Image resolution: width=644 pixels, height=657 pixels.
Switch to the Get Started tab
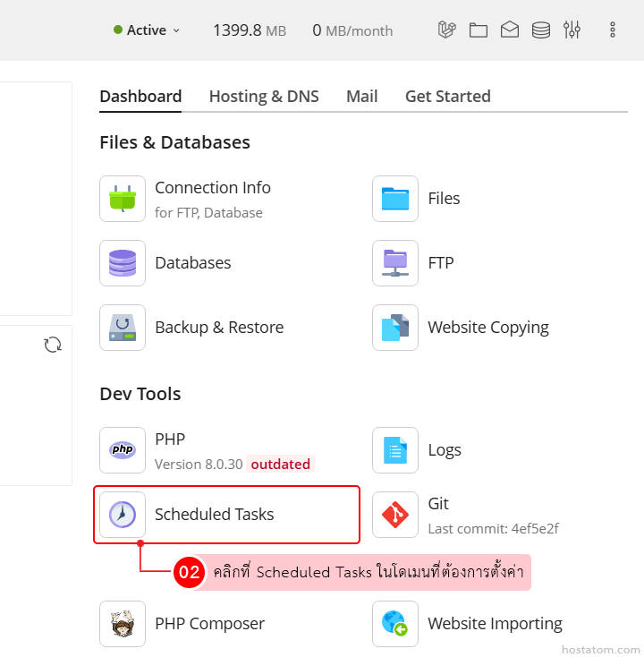point(447,97)
